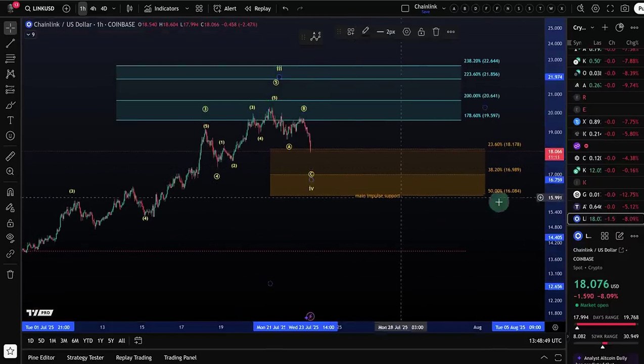Change line color with pencil icon

point(365,32)
